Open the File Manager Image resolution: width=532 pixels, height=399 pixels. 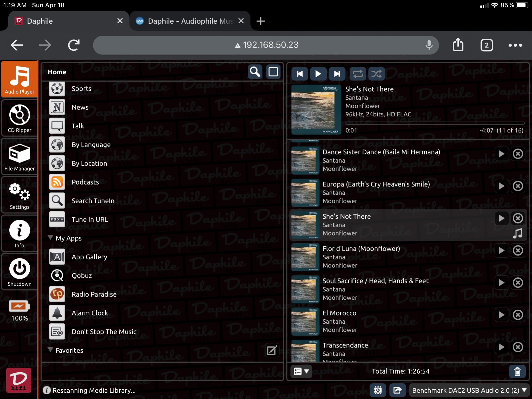[19, 157]
